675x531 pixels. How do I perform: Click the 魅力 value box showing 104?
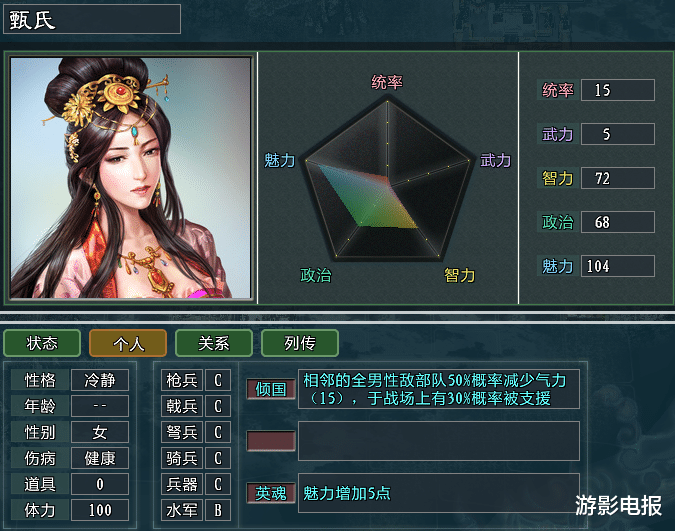[x=618, y=266]
